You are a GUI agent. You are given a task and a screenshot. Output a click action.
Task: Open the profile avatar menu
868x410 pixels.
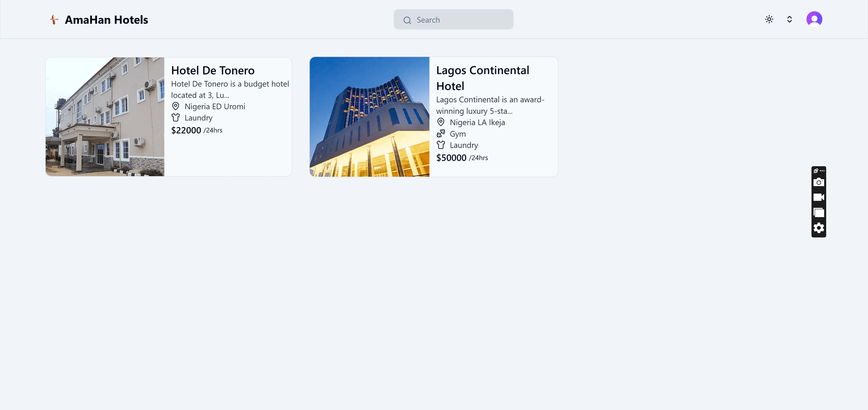(814, 19)
